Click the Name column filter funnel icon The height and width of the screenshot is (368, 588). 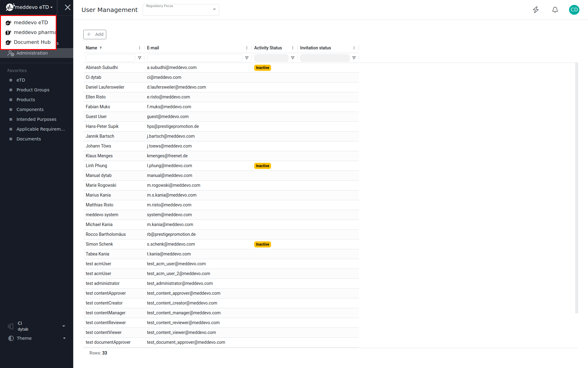(x=140, y=58)
